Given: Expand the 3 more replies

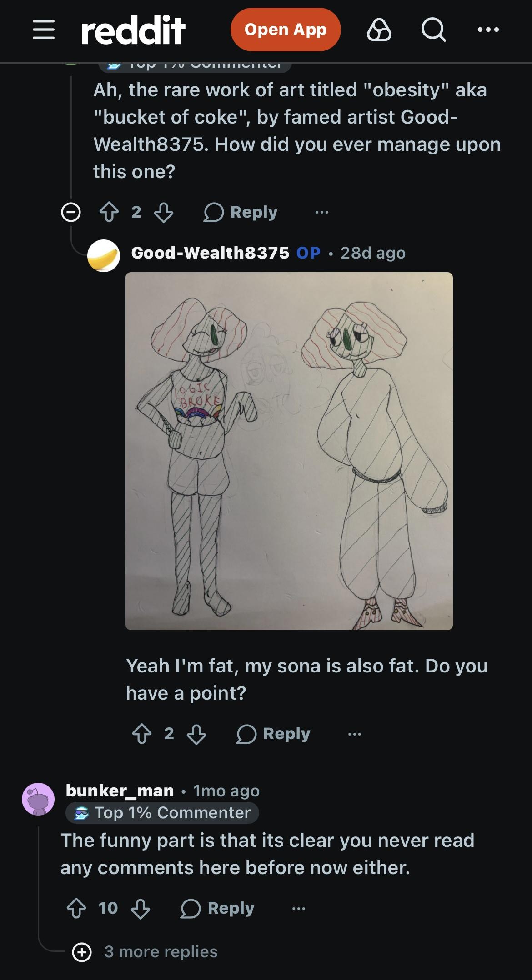Looking at the screenshot, I should (145, 952).
